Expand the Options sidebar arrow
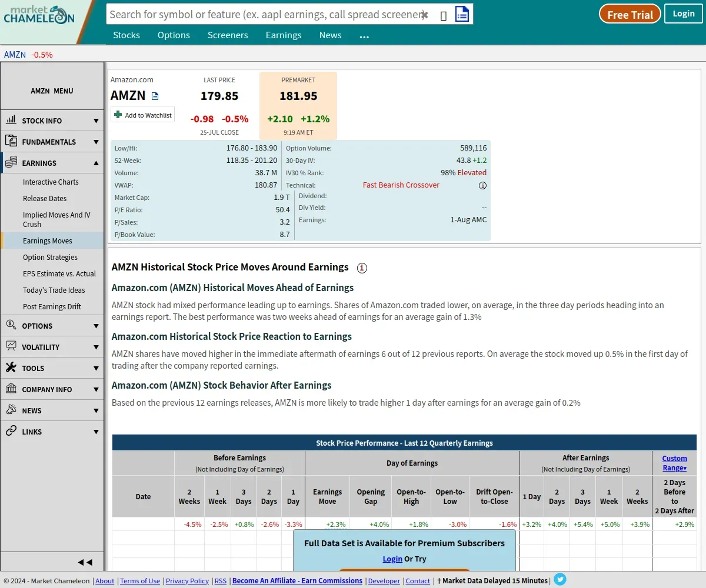The image size is (706, 588). (96, 326)
